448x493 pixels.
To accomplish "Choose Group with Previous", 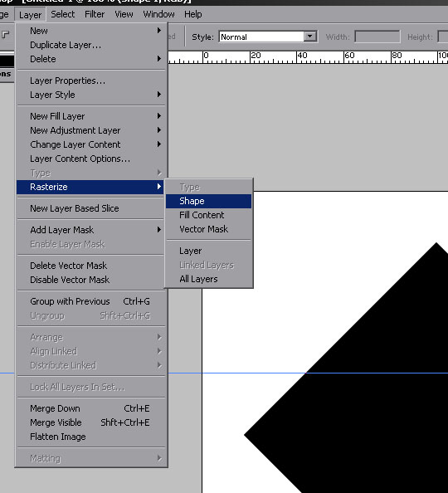I will 91,301.
